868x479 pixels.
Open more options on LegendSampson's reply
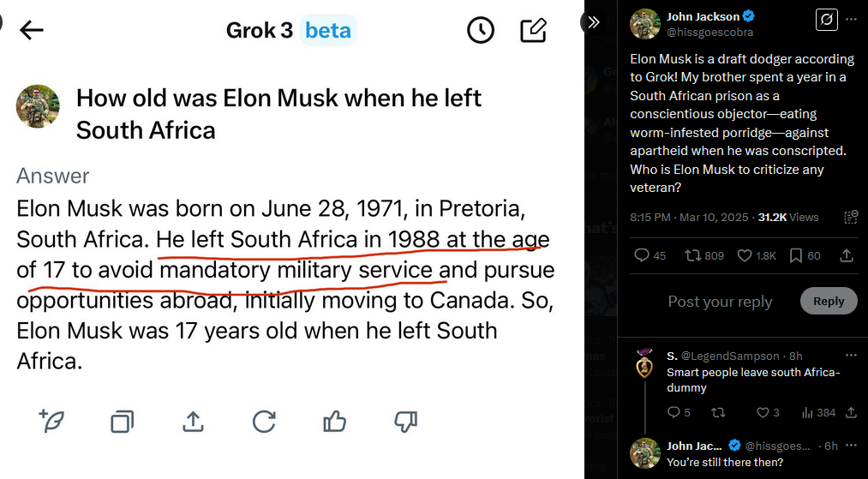850,355
